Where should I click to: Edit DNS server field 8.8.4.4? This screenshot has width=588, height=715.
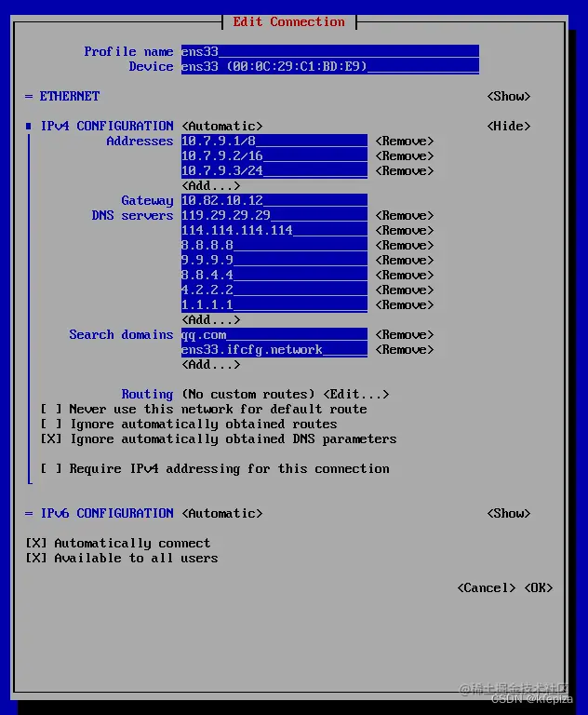(x=274, y=275)
